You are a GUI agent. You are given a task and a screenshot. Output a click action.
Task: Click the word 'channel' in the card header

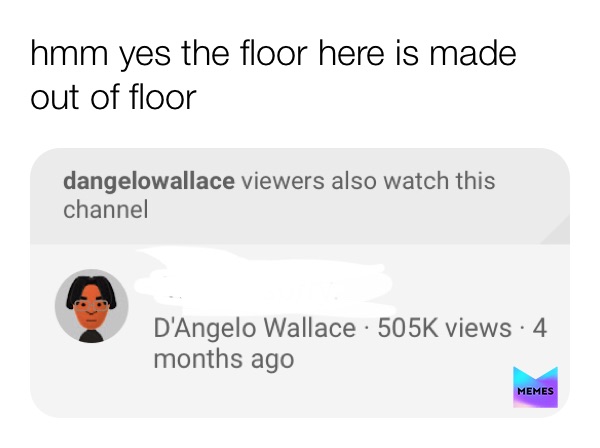[x=106, y=210]
